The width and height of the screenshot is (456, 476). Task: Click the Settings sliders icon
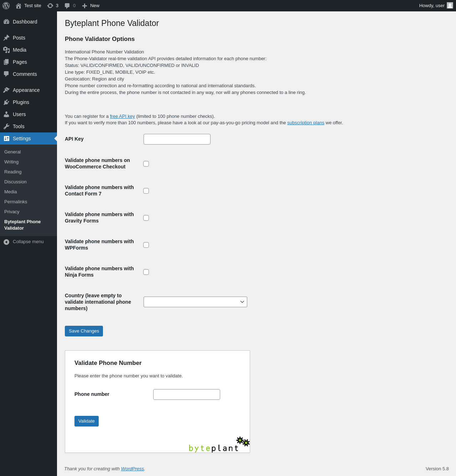tap(6, 138)
